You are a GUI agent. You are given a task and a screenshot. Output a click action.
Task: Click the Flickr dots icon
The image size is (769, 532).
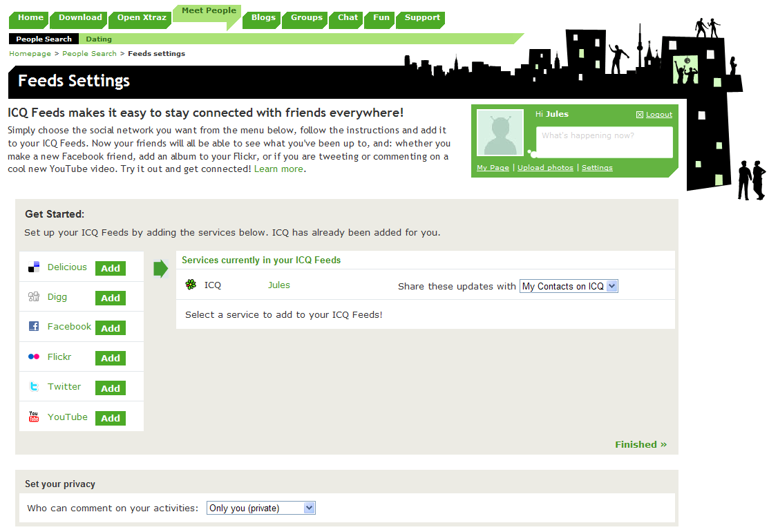pos(34,357)
